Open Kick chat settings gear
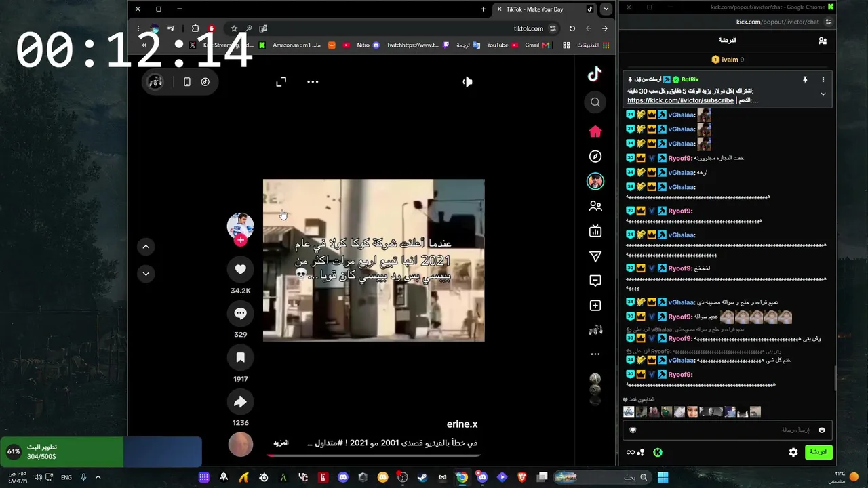The height and width of the screenshot is (488, 868). click(793, 452)
